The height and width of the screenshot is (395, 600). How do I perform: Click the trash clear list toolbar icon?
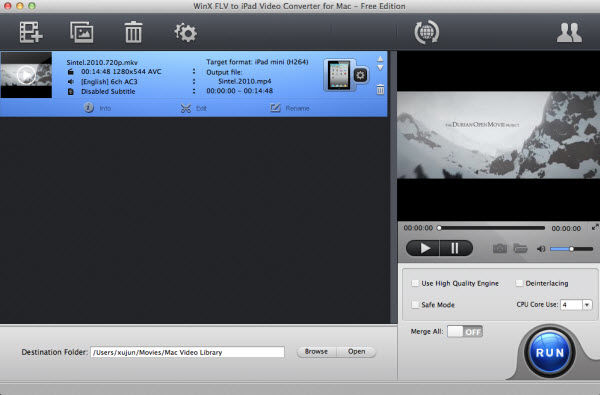click(133, 32)
